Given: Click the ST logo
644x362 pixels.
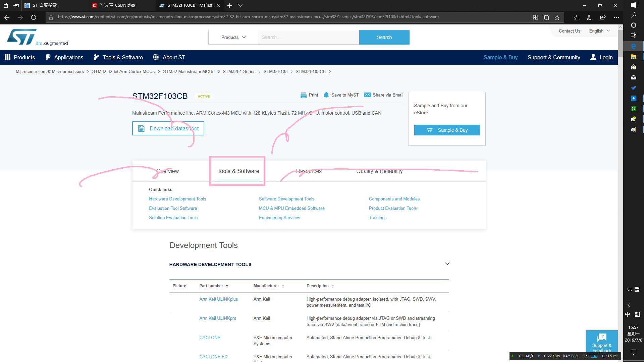Looking at the screenshot, I should coord(37,37).
